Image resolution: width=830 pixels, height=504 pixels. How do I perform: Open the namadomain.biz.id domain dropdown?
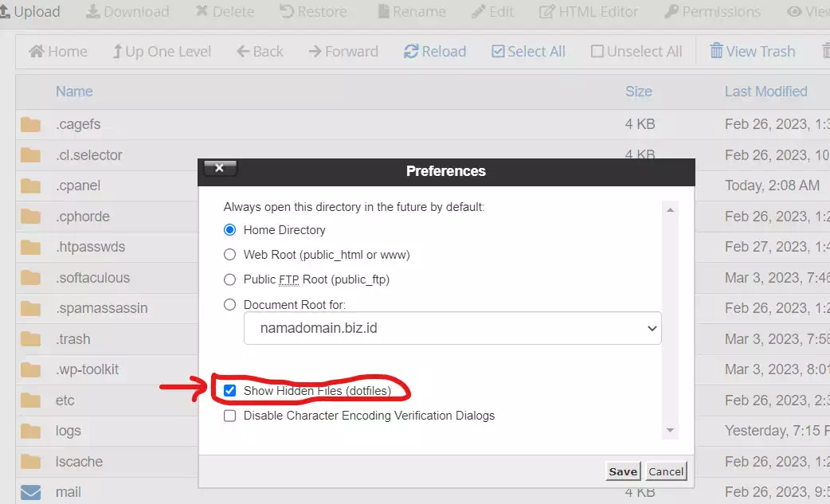coord(452,328)
